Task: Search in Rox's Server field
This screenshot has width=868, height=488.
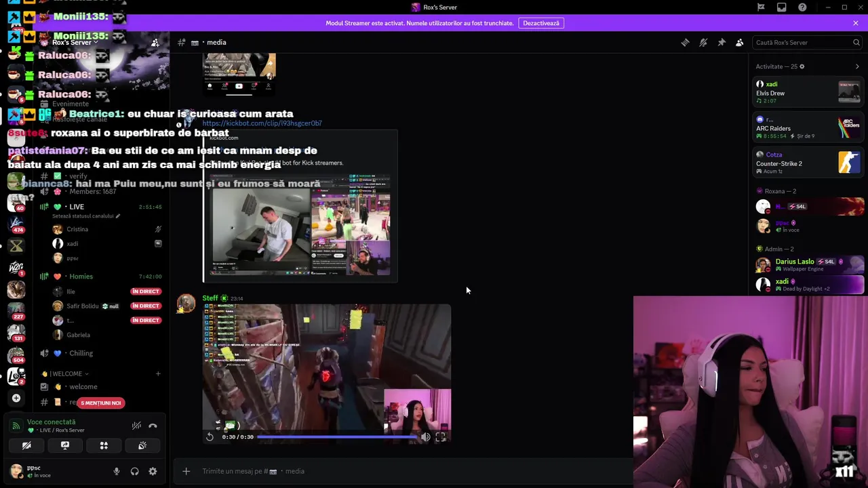Action: [x=807, y=42]
